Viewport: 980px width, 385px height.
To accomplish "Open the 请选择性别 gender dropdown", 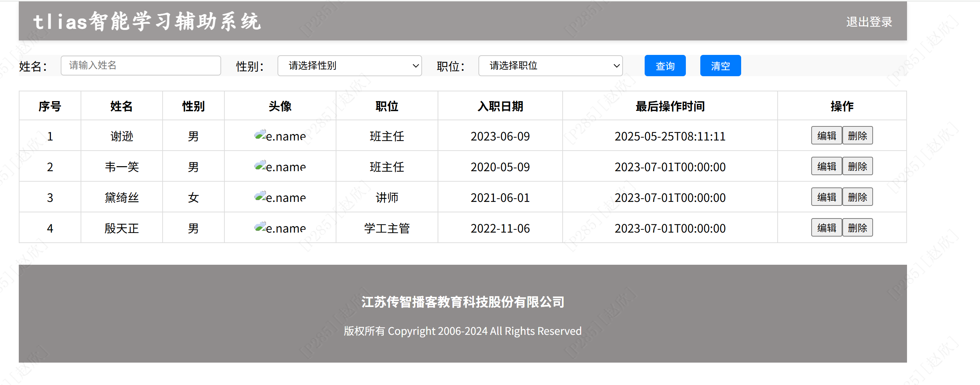I will [x=350, y=66].
